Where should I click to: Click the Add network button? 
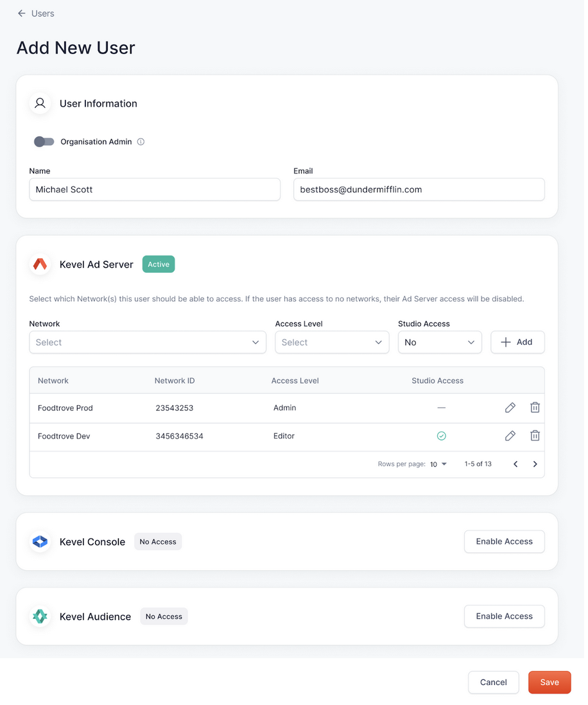pyautogui.click(x=517, y=342)
